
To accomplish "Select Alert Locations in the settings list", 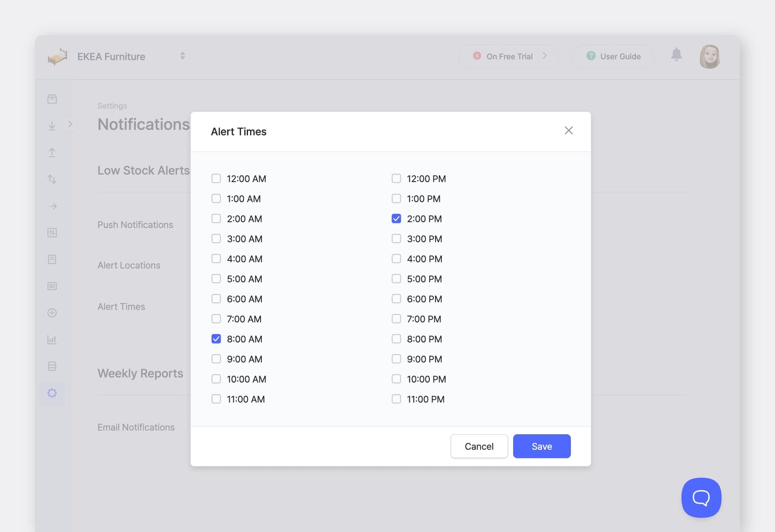I will (128, 265).
